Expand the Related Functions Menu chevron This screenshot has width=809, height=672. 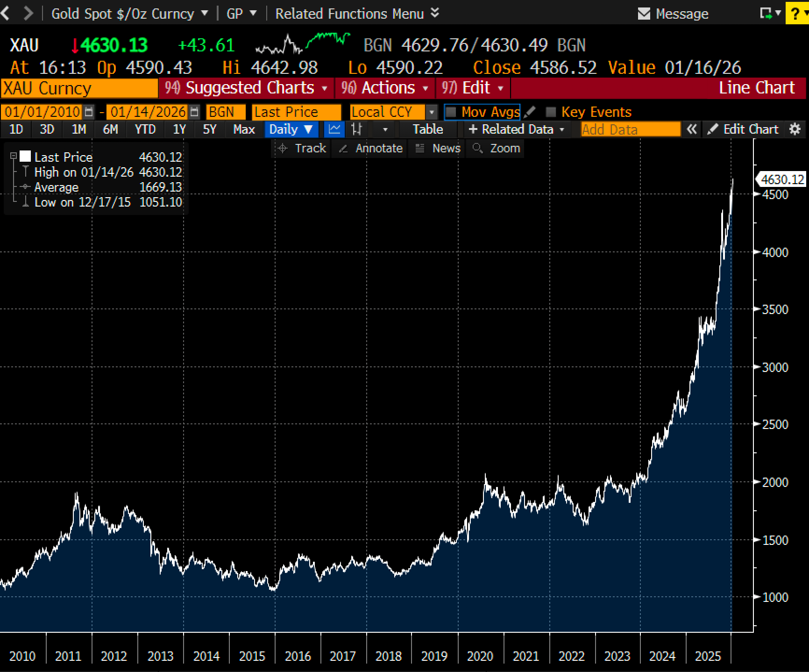pyautogui.click(x=434, y=13)
